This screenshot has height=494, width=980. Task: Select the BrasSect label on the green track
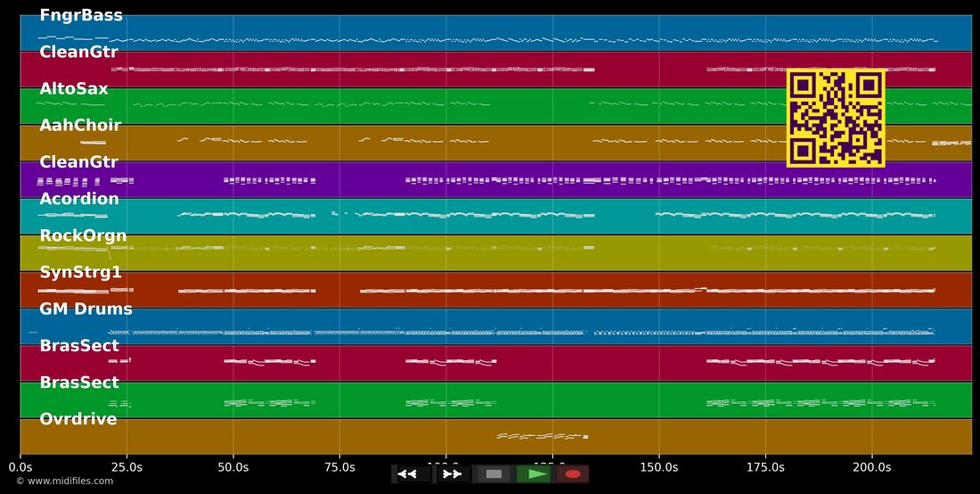point(78,382)
